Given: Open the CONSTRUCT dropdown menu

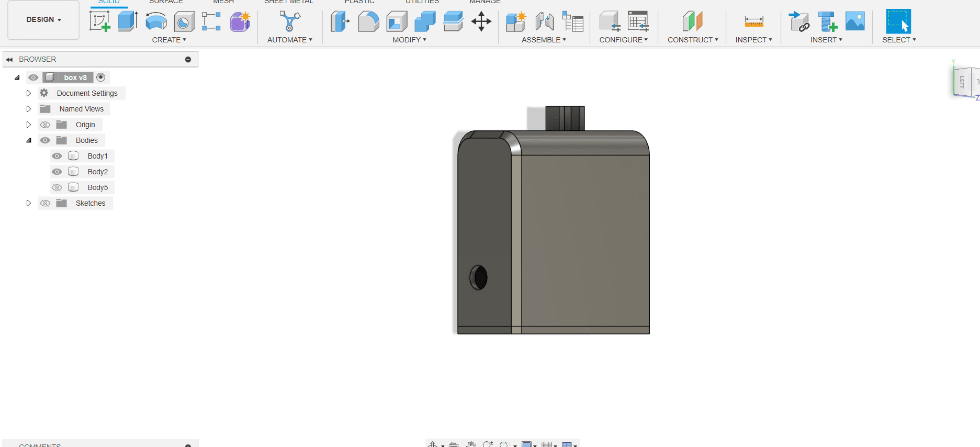Looking at the screenshot, I should pos(693,40).
